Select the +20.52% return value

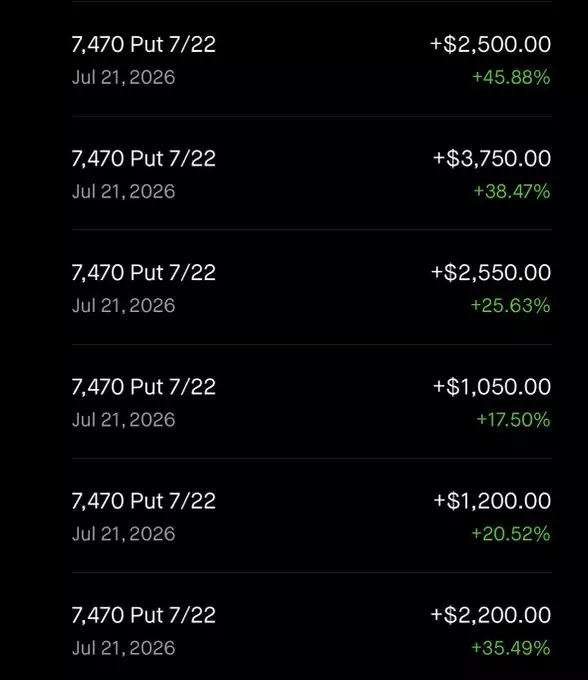coord(511,533)
